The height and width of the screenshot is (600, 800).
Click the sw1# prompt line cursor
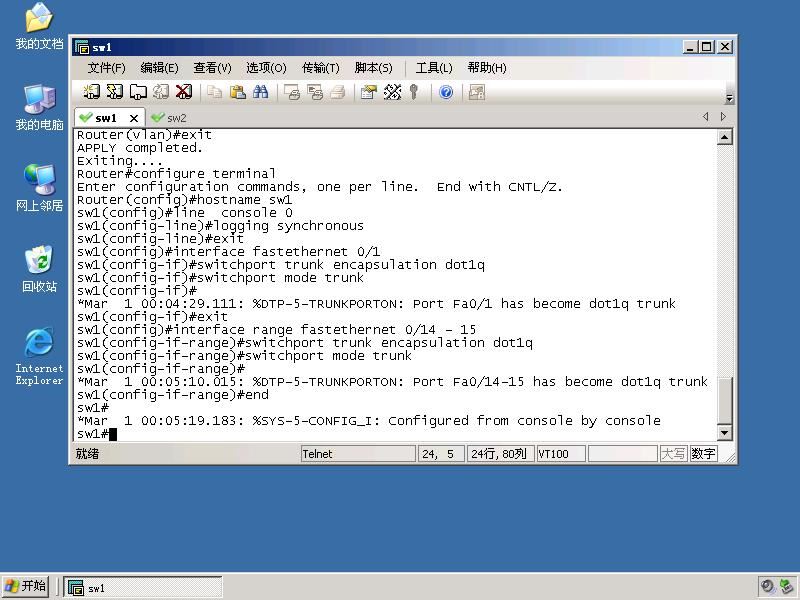click(x=113, y=434)
